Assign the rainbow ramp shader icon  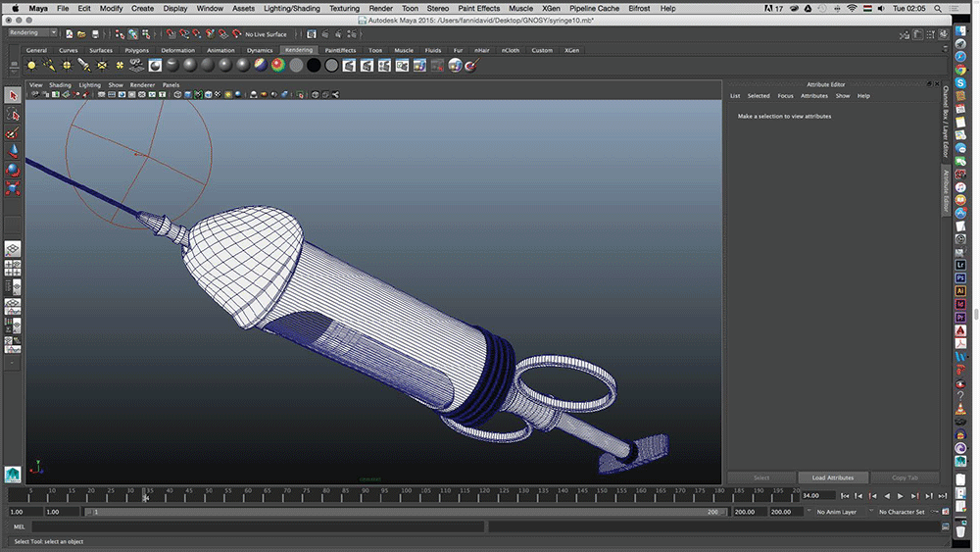pyautogui.click(x=278, y=65)
